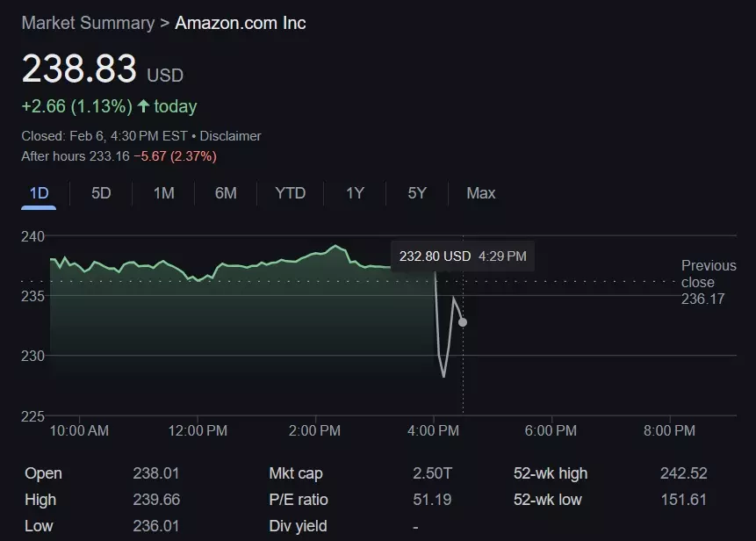
Task: Open the 1M time range tab
Action: click(x=163, y=193)
